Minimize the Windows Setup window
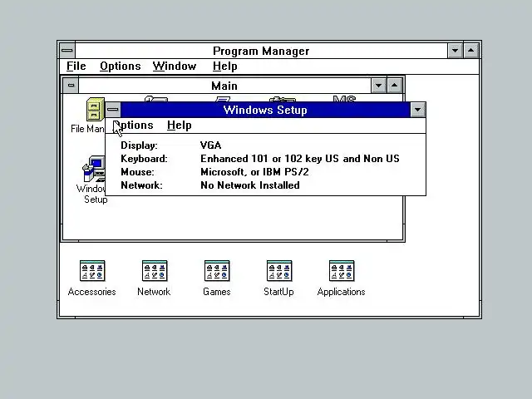This screenshot has height=399, width=532. coord(417,110)
